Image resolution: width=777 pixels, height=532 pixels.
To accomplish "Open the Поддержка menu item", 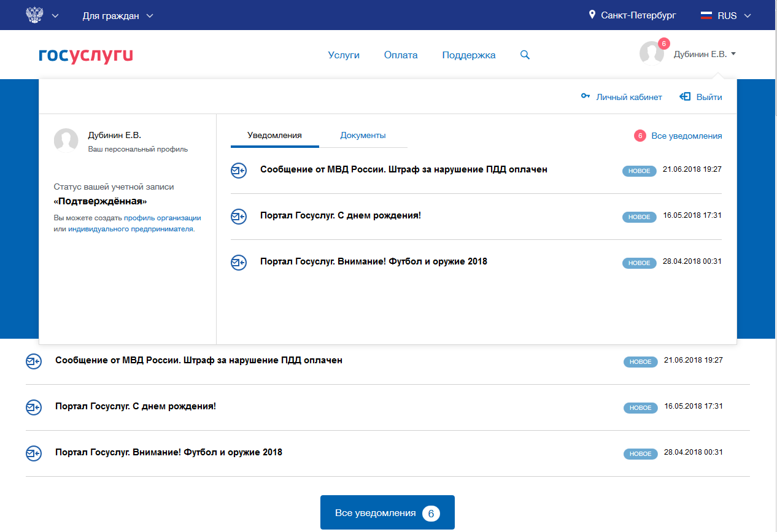I will [x=469, y=55].
